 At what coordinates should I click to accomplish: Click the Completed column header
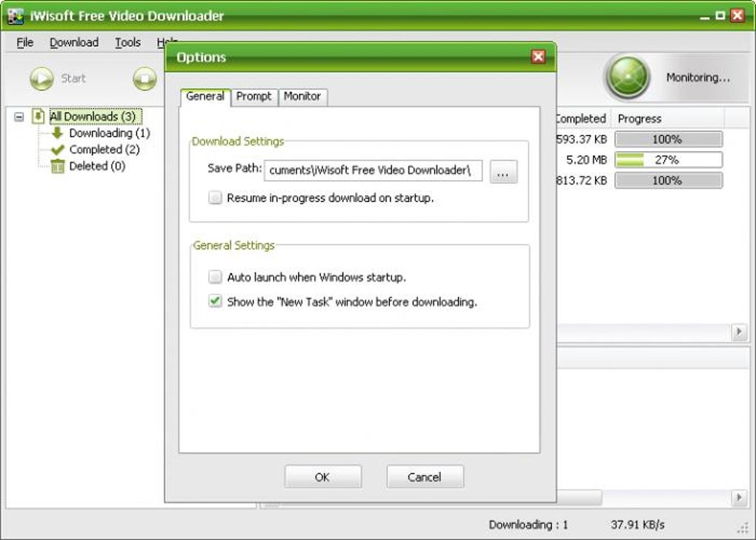pos(584,119)
